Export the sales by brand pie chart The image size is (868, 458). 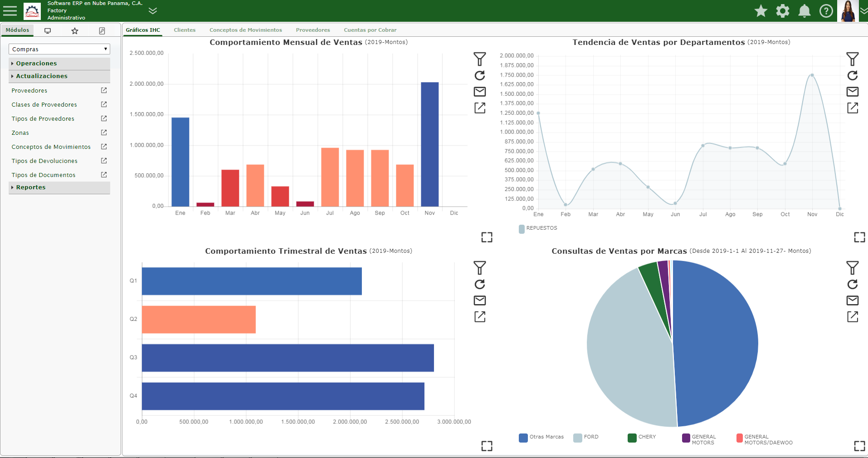tap(853, 317)
